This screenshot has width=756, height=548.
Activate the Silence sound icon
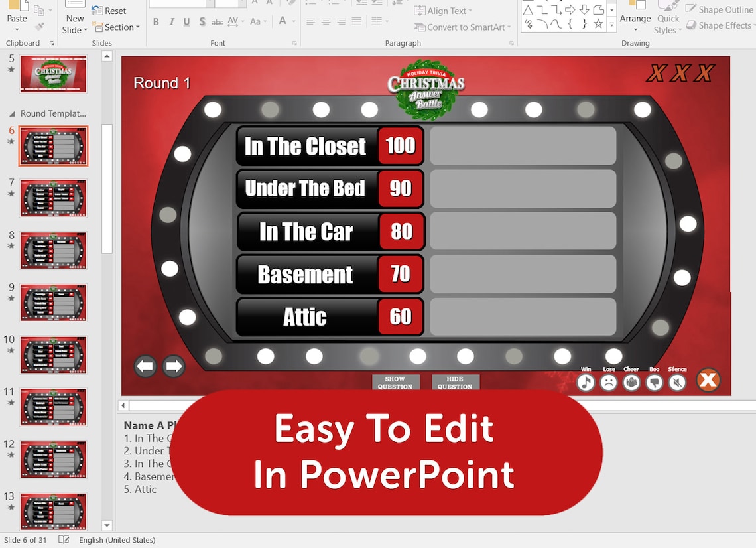677,383
